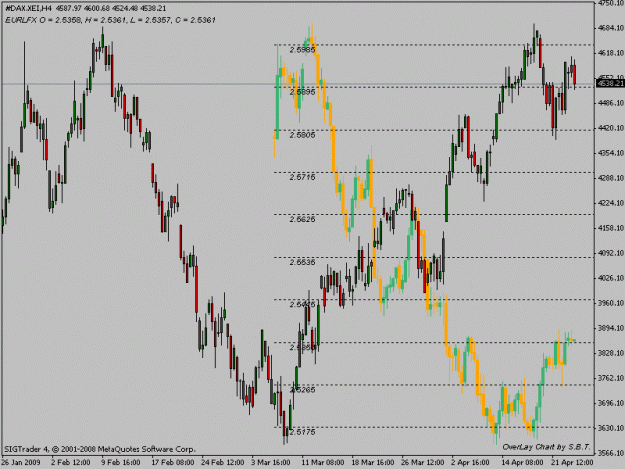Viewport: 625px width, 469px height.
Task: Click overlay level label 2.5895
Action: click(x=302, y=92)
